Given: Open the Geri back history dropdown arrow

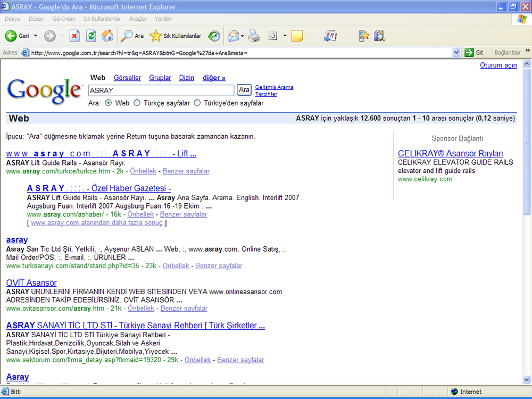Looking at the screenshot, I should coord(36,36).
